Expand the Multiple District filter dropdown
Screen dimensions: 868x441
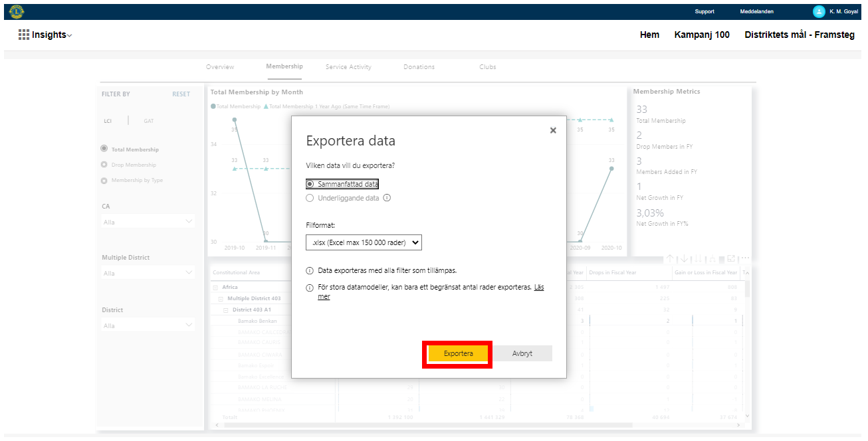click(x=148, y=273)
